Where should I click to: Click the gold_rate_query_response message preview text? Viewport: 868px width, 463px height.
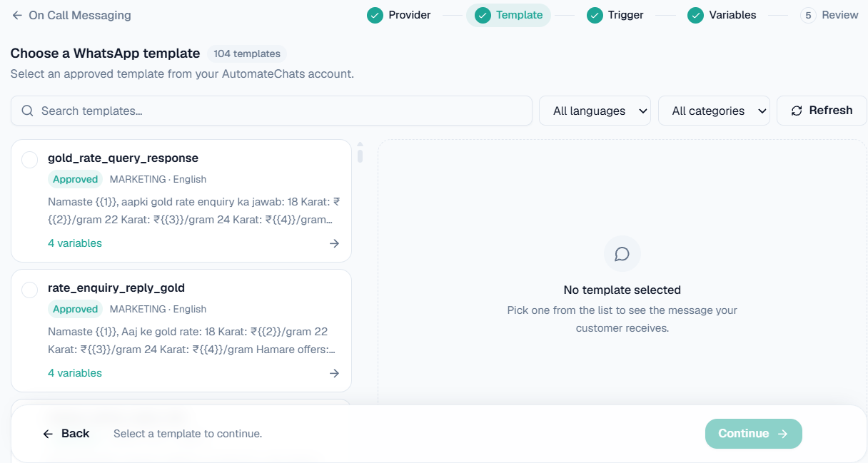coord(192,210)
